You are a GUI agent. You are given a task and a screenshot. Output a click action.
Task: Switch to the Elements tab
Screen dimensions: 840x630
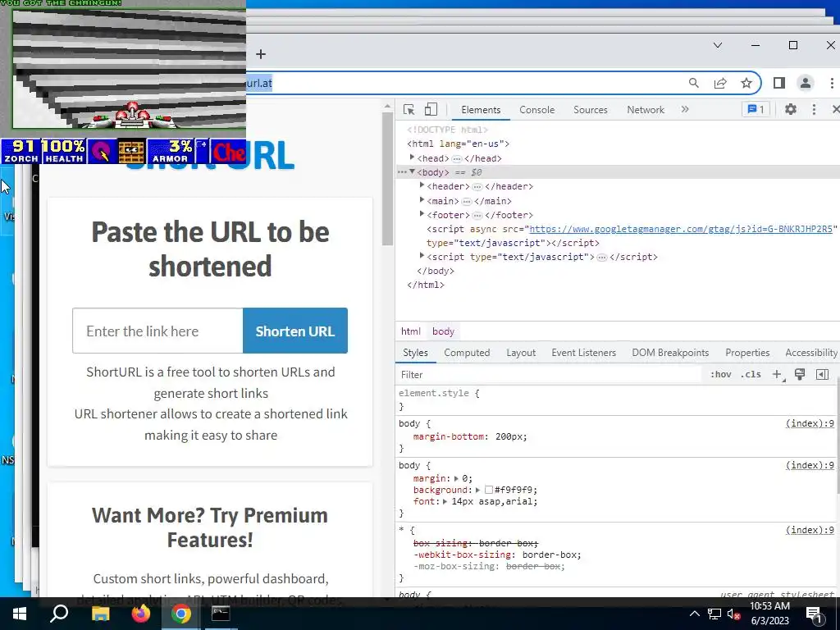click(481, 110)
